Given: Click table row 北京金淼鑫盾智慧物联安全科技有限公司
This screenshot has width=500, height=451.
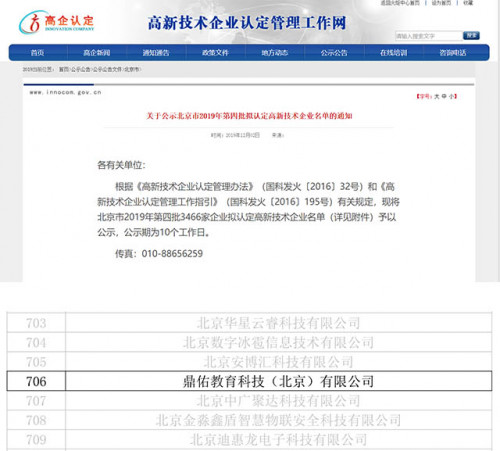Looking at the screenshot, I should pyautogui.click(x=278, y=420).
